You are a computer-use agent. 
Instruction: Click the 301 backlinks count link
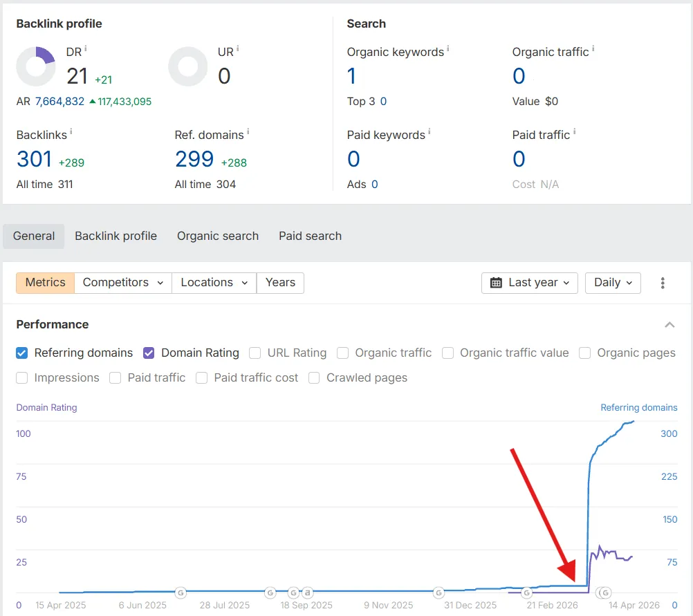click(x=34, y=160)
